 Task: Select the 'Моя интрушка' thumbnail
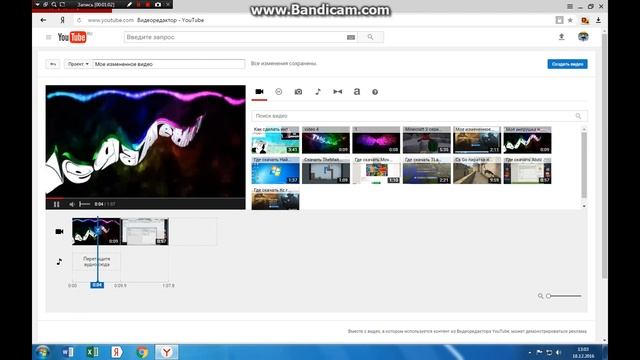click(527, 140)
